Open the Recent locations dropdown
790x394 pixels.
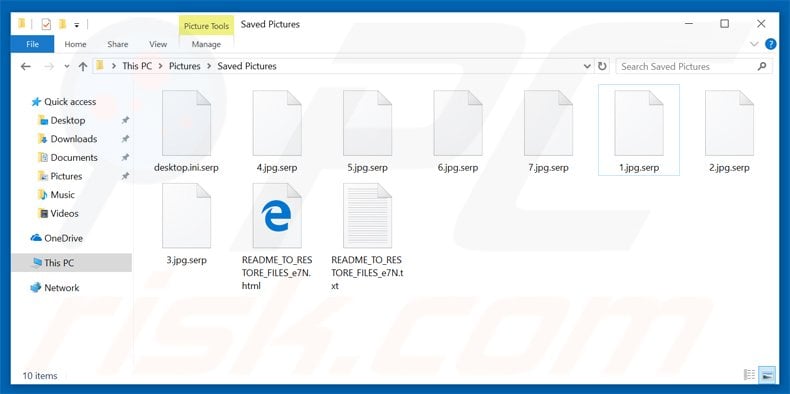coord(67,67)
